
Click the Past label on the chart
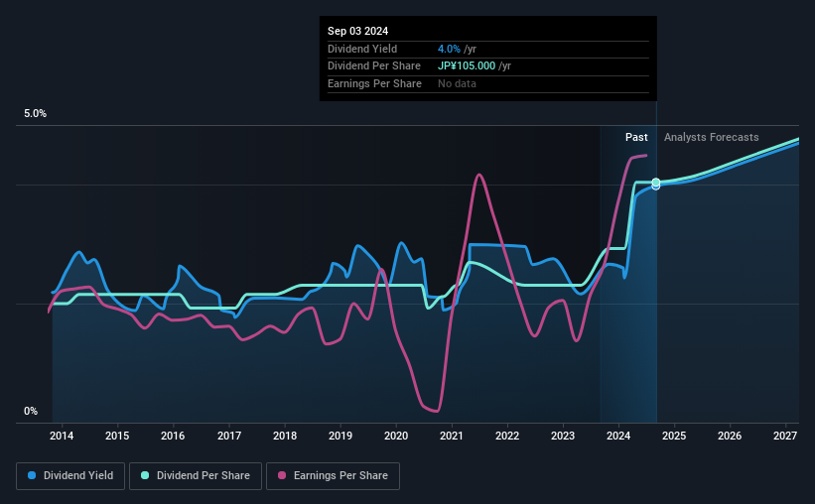[636, 137]
